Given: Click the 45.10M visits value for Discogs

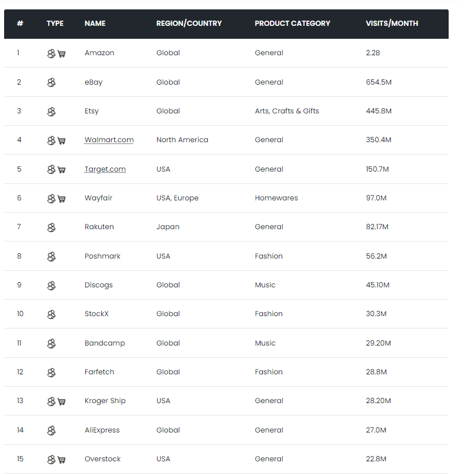Looking at the screenshot, I should [378, 285].
